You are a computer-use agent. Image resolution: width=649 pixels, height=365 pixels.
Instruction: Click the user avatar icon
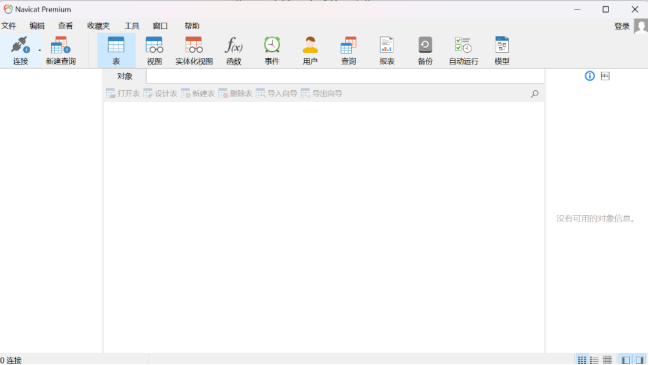tap(641, 26)
